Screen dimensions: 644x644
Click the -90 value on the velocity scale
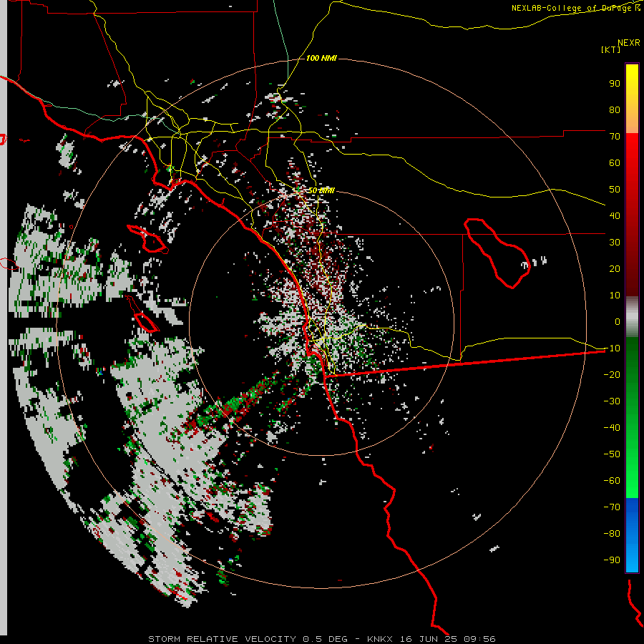point(612,560)
